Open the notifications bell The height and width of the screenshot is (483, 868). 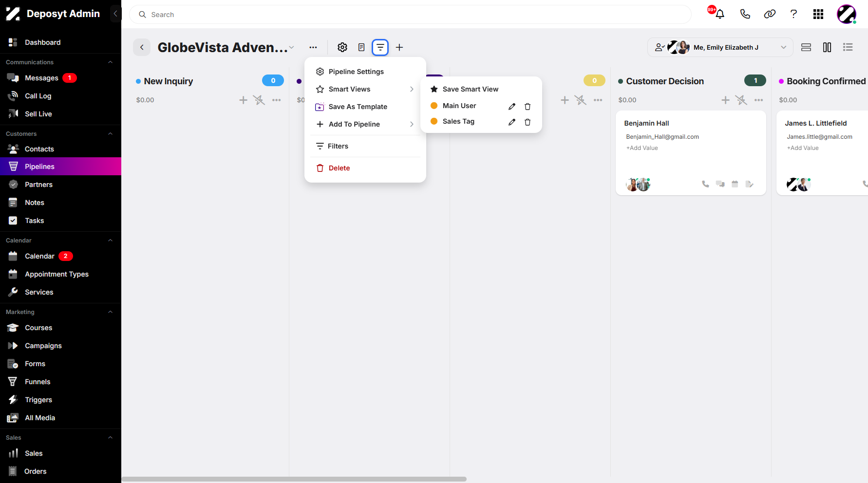pyautogui.click(x=719, y=14)
